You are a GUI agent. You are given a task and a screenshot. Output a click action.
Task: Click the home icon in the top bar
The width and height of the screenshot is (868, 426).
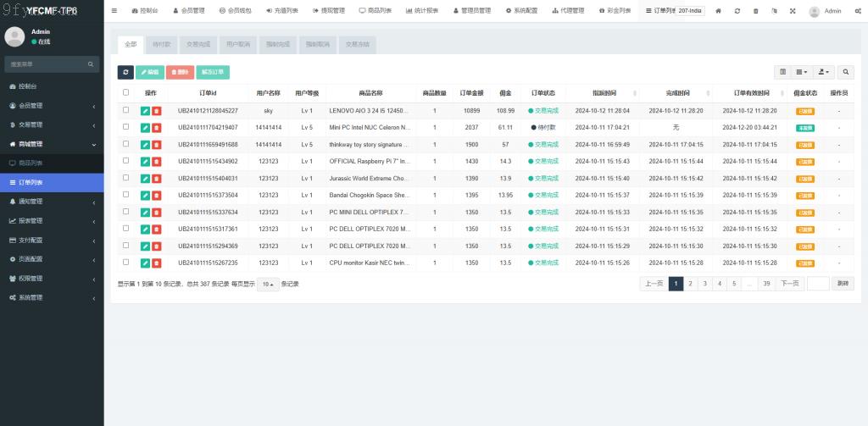point(719,11)
